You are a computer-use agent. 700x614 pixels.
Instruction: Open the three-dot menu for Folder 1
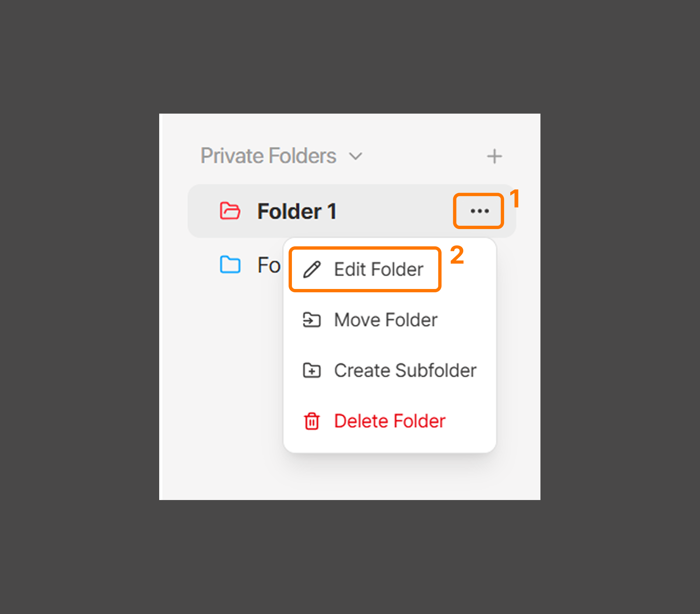coord(479,211)
